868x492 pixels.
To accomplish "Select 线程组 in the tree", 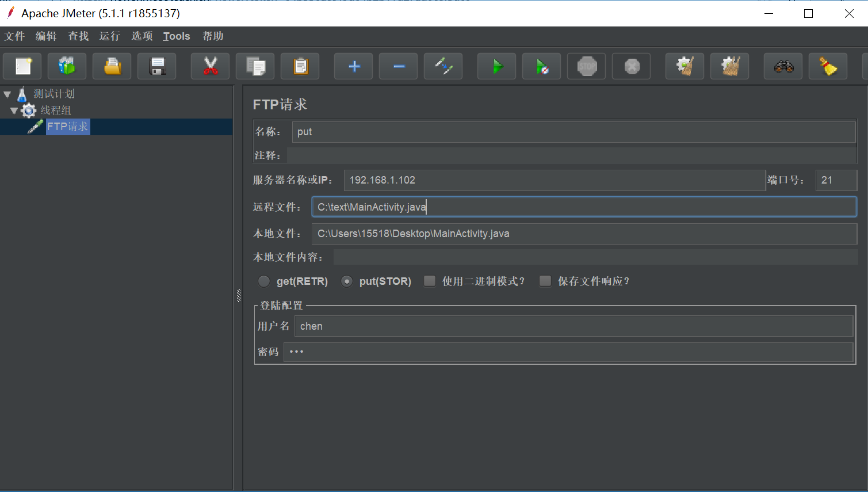I will tap(56, 110).
